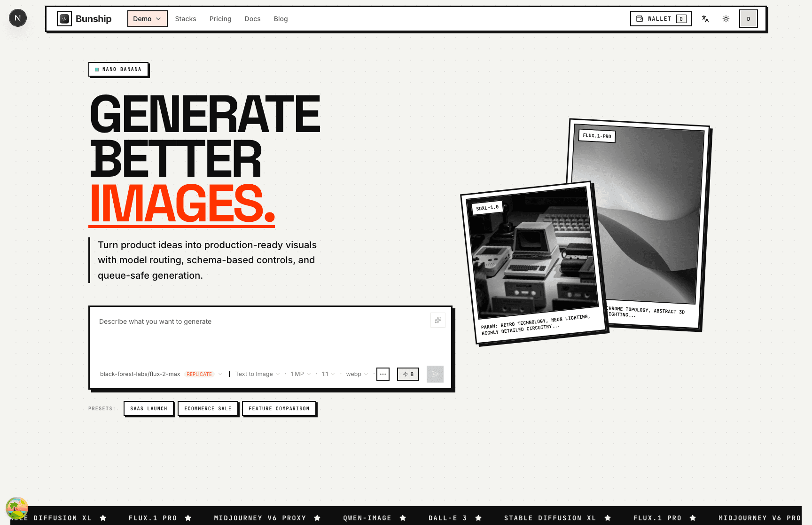Open the Demo dropdown
The width and height of the screenshot is (812, 525).
[147, 19]
